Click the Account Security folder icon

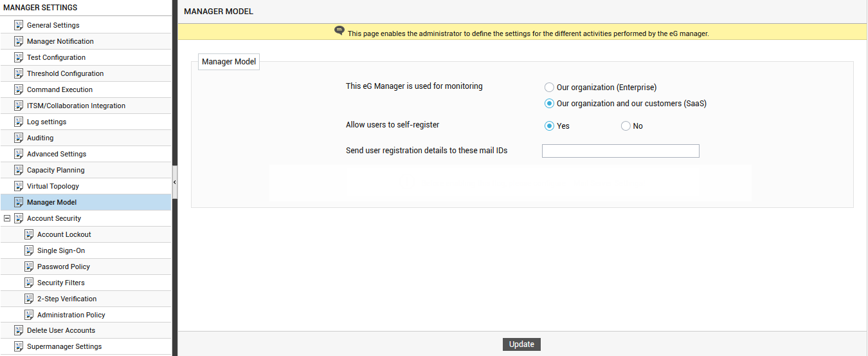point(19,218)
